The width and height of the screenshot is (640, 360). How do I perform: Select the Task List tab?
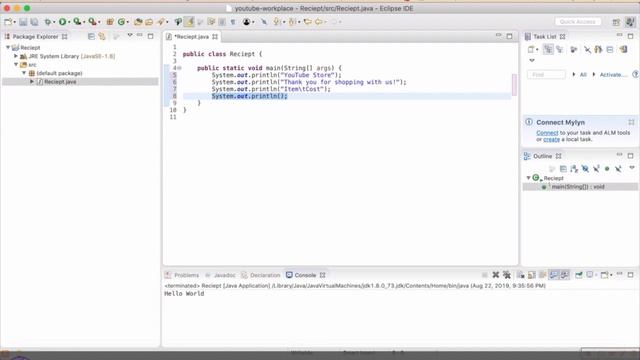click(545, 37)
